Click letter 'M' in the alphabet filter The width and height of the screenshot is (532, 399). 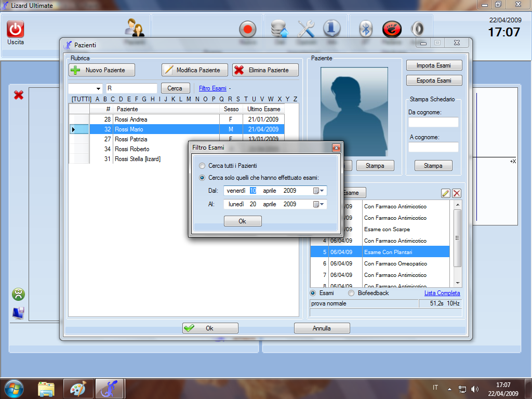pos(189,99)
